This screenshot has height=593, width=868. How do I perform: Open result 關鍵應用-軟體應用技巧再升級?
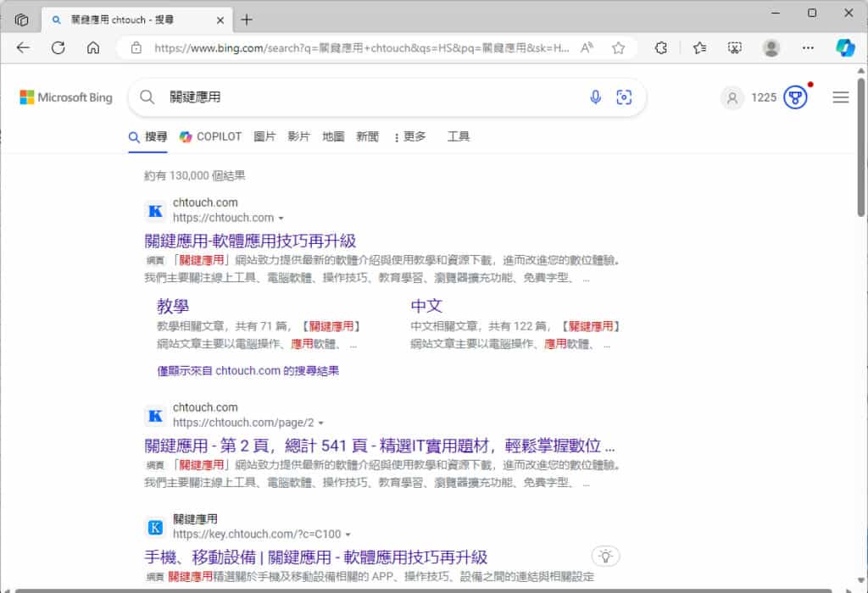[250, 241]
